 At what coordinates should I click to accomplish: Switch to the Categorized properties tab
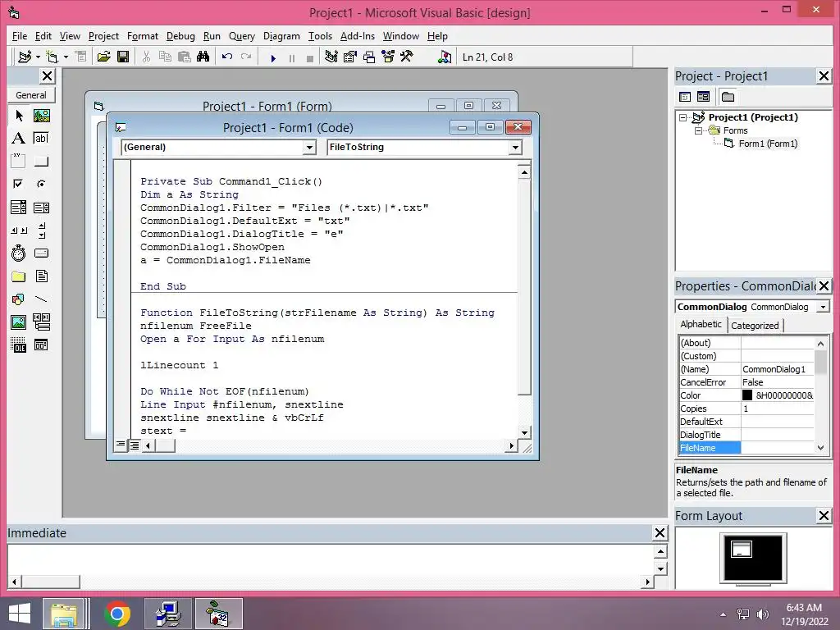(x=755, y=325)
